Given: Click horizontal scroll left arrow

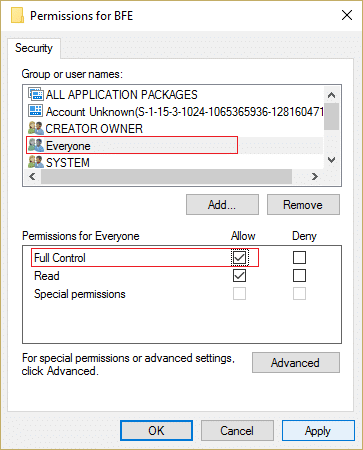Looking at the screenshot, I should [32, 176].
